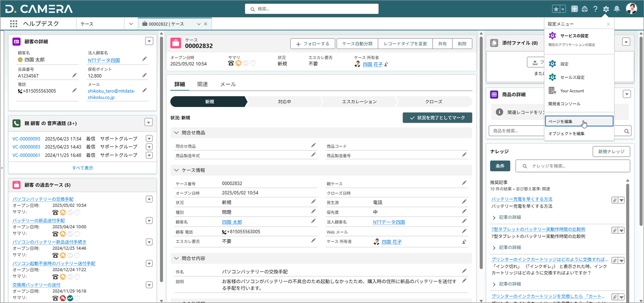Choose ページを編集 in the setup menu
Image resolution: width=644 pixels, height=303 pixels.
[579, 121]
